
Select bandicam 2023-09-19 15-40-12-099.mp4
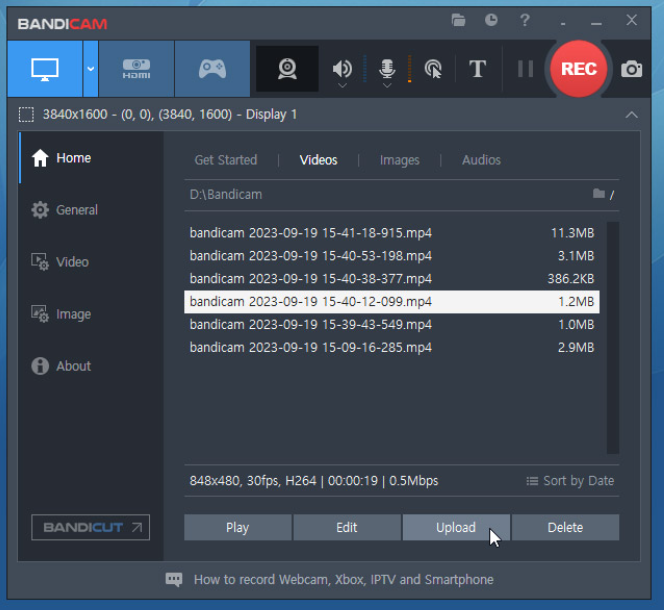(392, 302)
